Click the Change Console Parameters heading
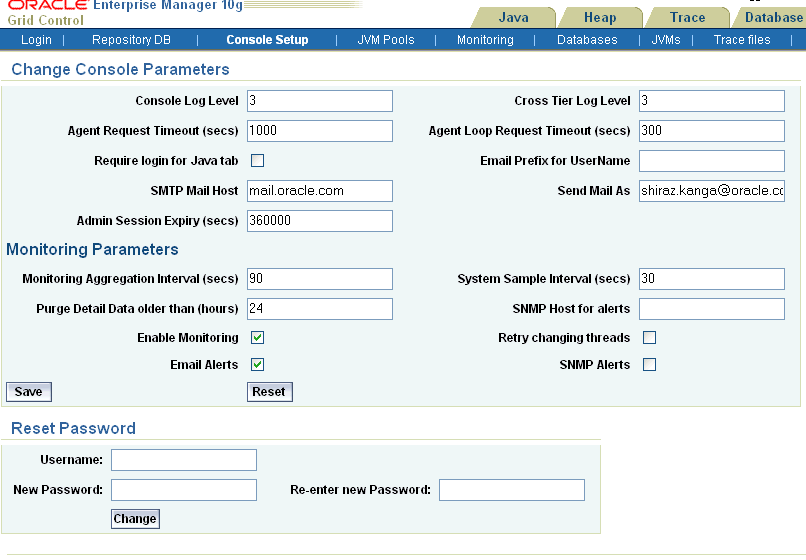Screen dimensions: 806x560 (120, 69)
